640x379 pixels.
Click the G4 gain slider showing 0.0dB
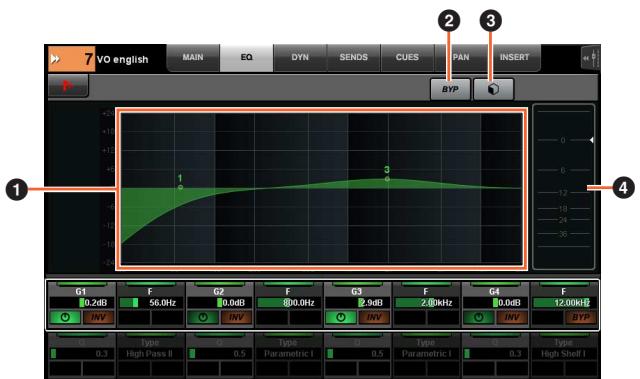[495, 303]
